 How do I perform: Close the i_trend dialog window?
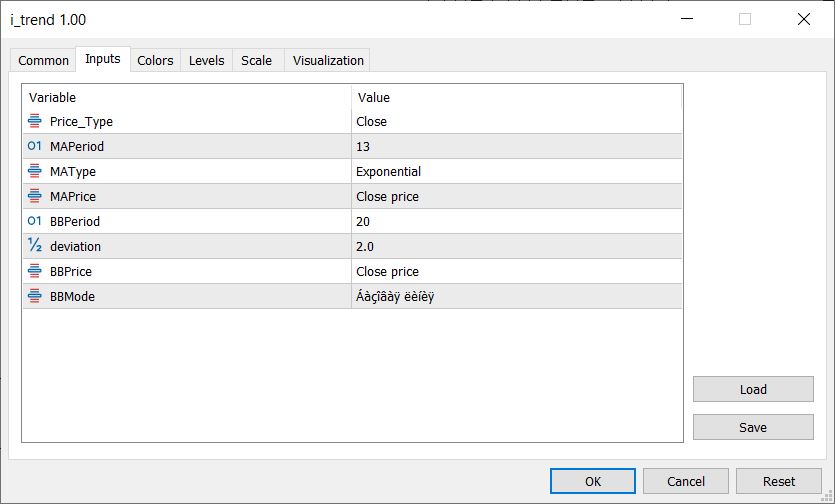point(804,19)
